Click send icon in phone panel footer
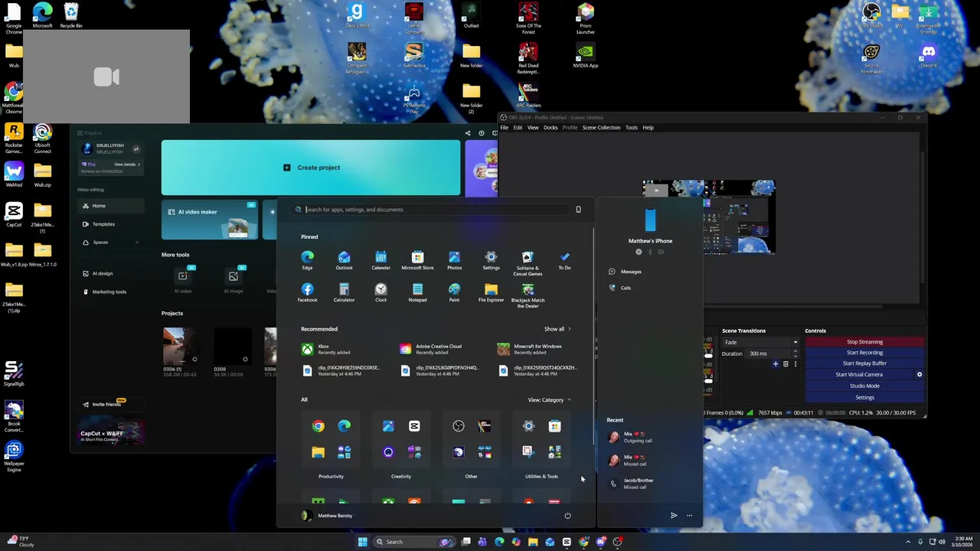Viewport: 980px width, 551px height. click(x=674, y=515)
